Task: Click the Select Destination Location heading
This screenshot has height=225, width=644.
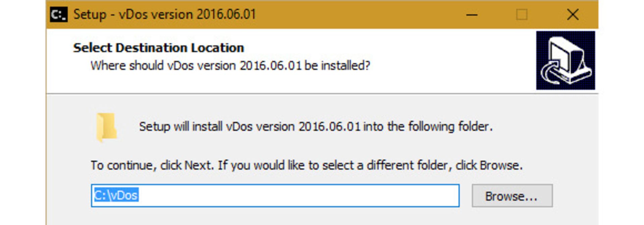Action: click(x=158, y=48)
